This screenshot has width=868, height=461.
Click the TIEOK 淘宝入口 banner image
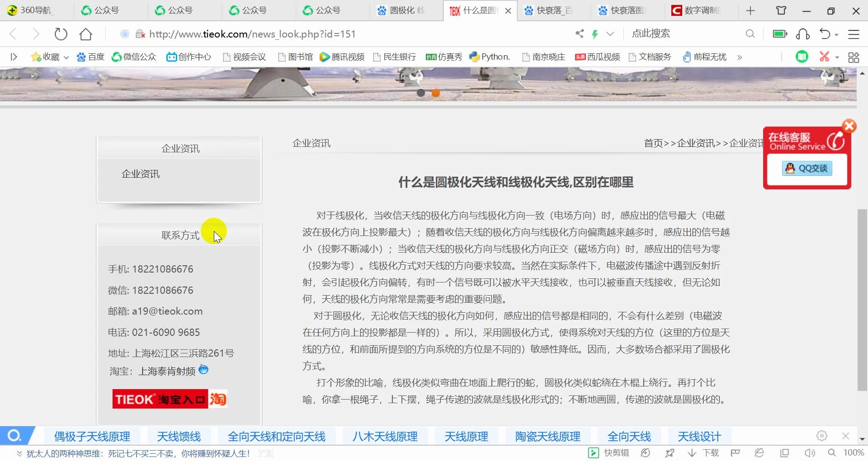click(170, 399)
